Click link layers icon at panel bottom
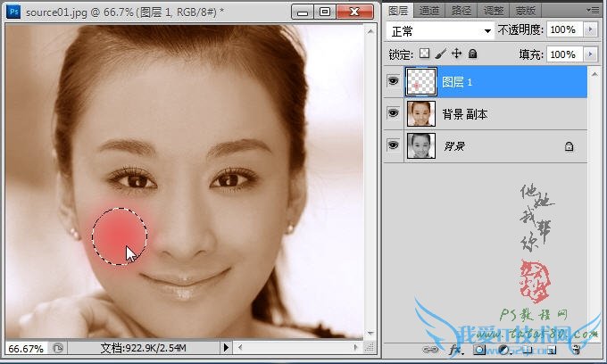This screenshot has height=364, width=607. click(430, 350)
